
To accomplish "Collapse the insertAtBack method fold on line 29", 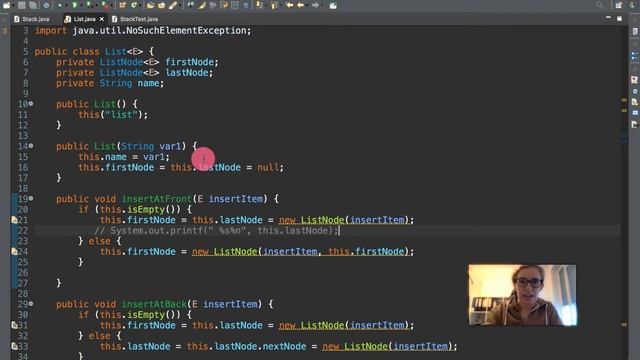I will point(31,304).
